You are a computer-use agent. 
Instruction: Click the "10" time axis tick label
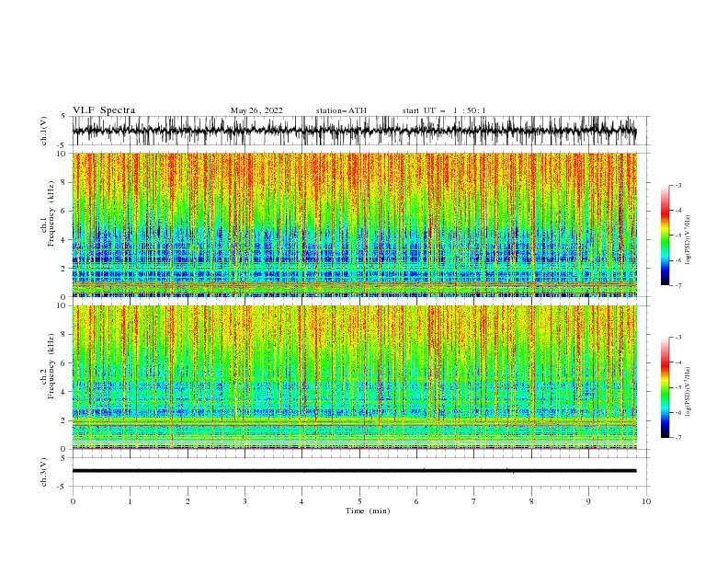646,501
